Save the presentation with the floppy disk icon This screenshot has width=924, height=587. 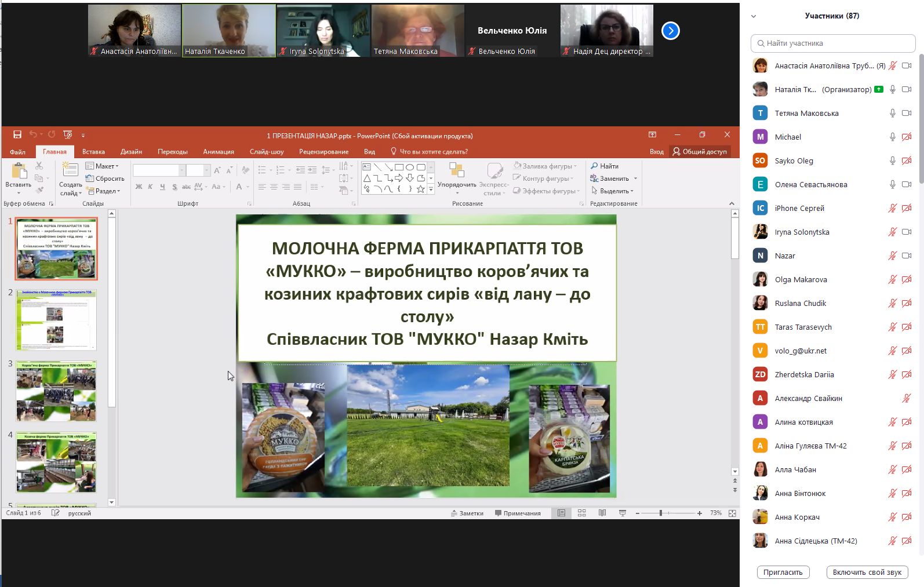17,134
